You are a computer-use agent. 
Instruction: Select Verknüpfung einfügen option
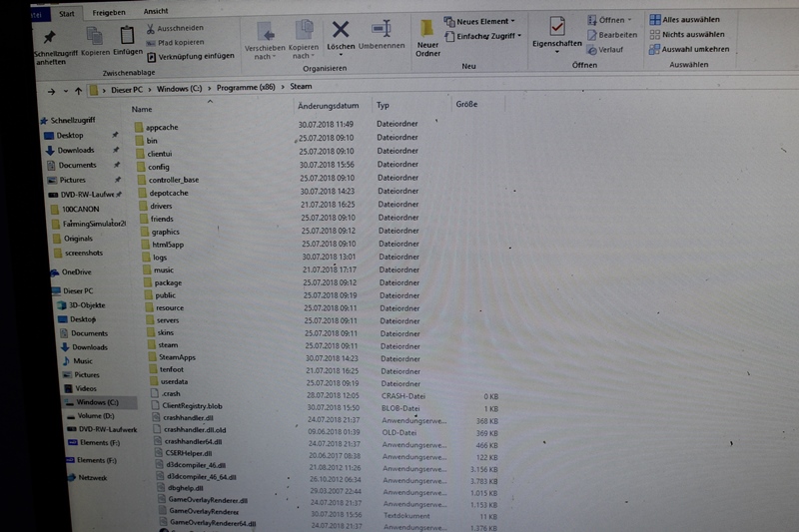click(x=191, y=57)
